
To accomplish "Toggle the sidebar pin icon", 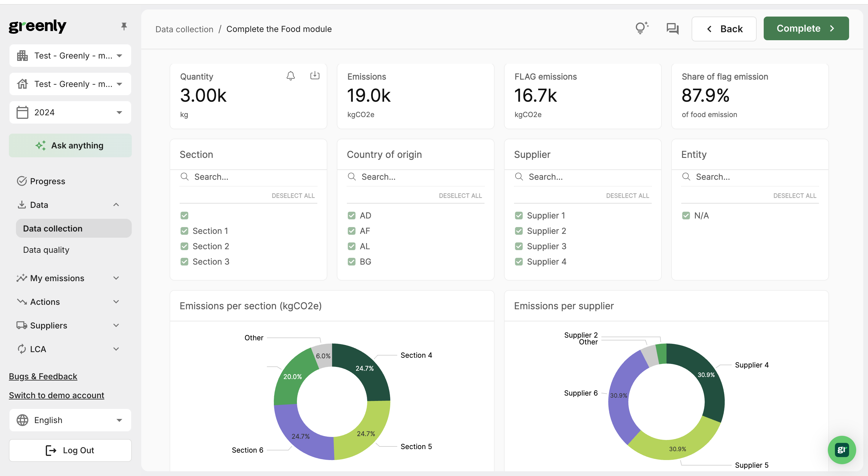I will tap(124, 26).
